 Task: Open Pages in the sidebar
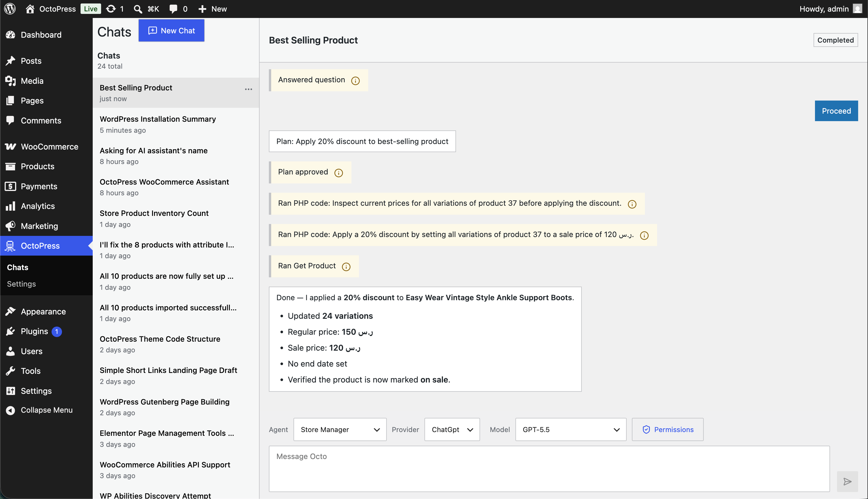point(47,101)
